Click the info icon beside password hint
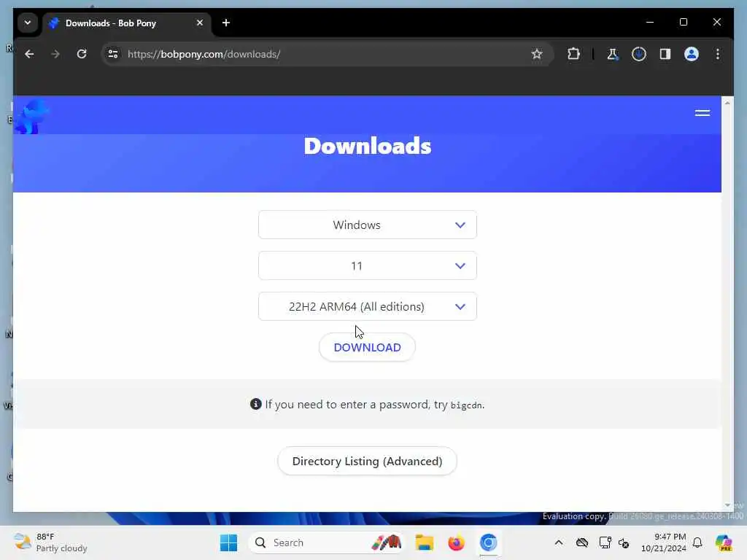 click(x=256, y=404)
